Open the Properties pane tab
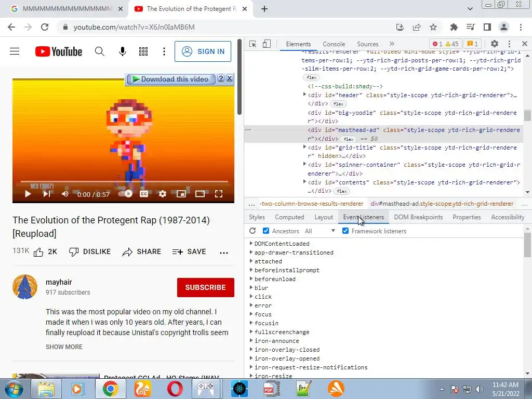 pyautogui.click(x=467, y=217)
